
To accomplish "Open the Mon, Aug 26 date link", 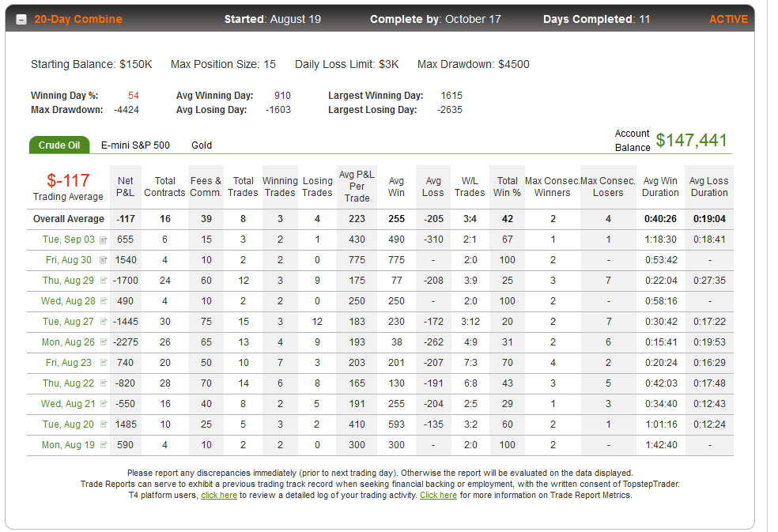I will pyautogui.click(x=68, y=342).
